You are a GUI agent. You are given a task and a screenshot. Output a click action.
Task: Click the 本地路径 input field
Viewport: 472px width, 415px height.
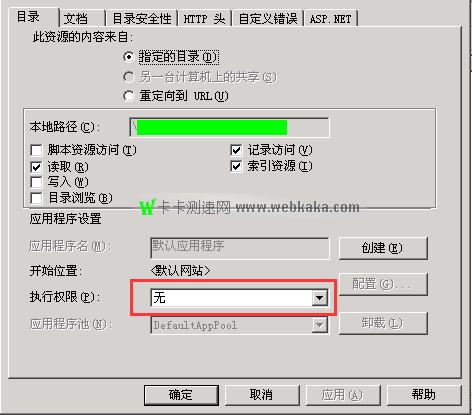click(229, 127)
